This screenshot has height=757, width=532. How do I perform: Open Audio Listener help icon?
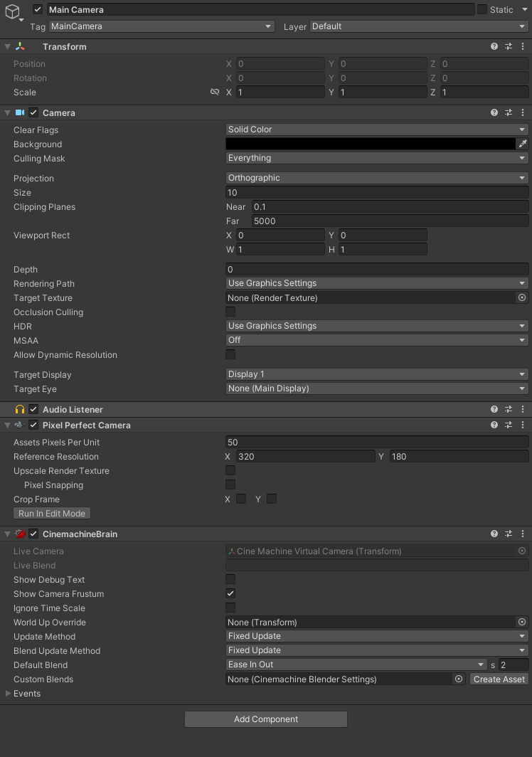tap(494, 409)
